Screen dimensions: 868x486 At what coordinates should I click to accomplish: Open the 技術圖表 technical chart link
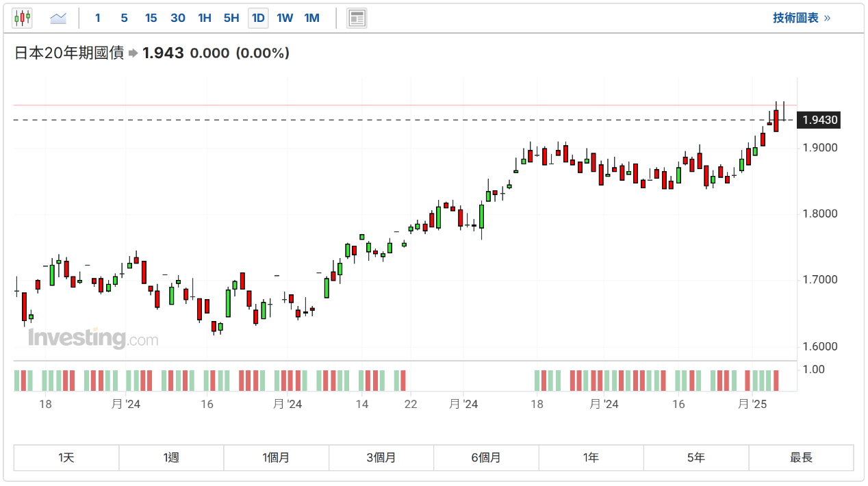click(801, 18)
